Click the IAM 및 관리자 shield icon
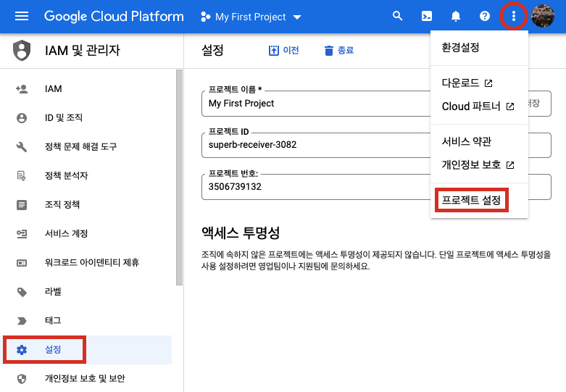This screenshot has width=566, height=392. [x=22, y=50]
